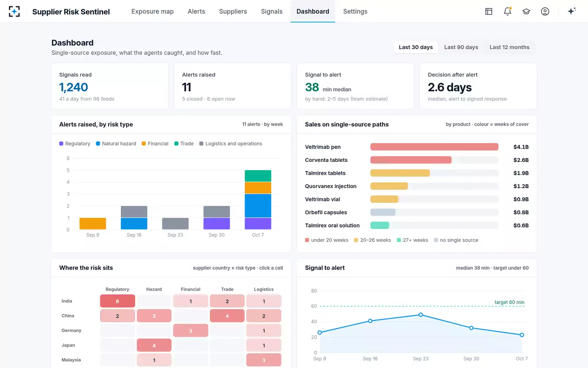Click the China Trade cell showing 4
The width and height of the screenshot is (588, 368).
pyautogui.click(x=227, y=316)
